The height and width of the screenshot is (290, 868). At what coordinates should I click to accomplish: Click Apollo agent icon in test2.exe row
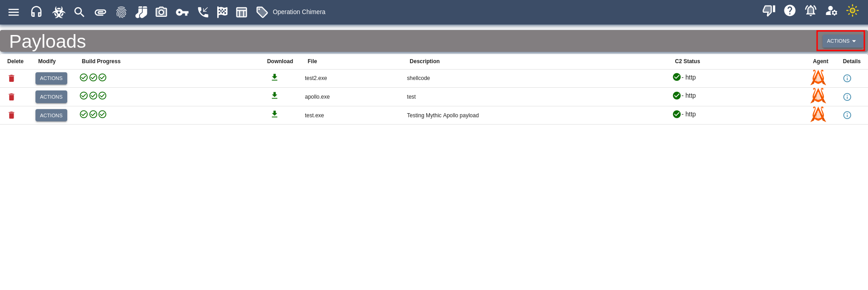point(818,77)
